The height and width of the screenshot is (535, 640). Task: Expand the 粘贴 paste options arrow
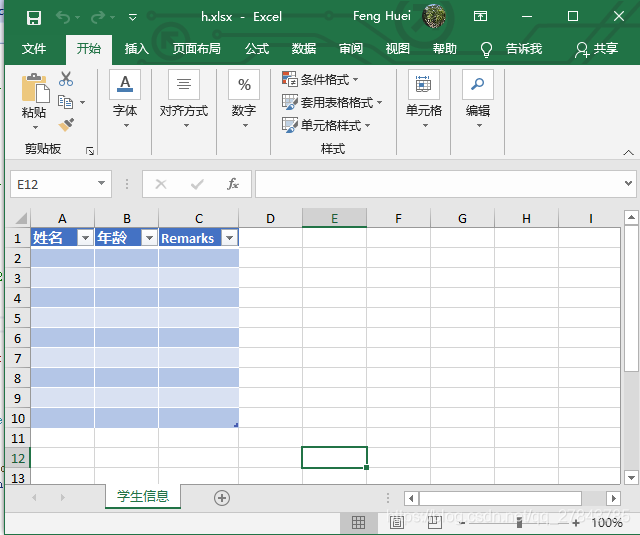(35, 127)
